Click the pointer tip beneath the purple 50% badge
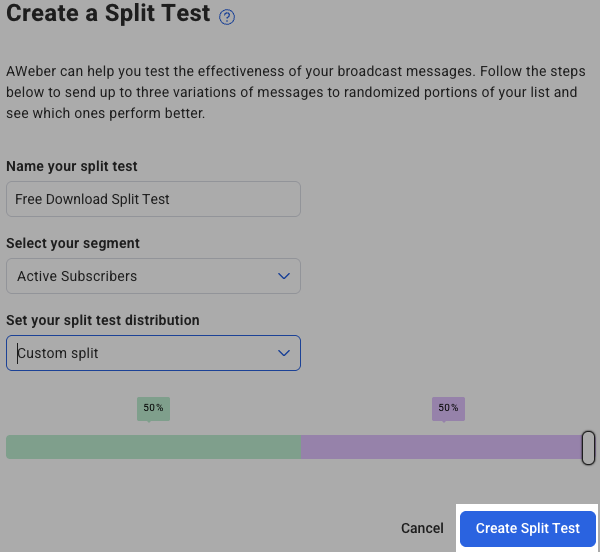The height and width of the screenshot is (552, 600). click(x=444, y=421)
